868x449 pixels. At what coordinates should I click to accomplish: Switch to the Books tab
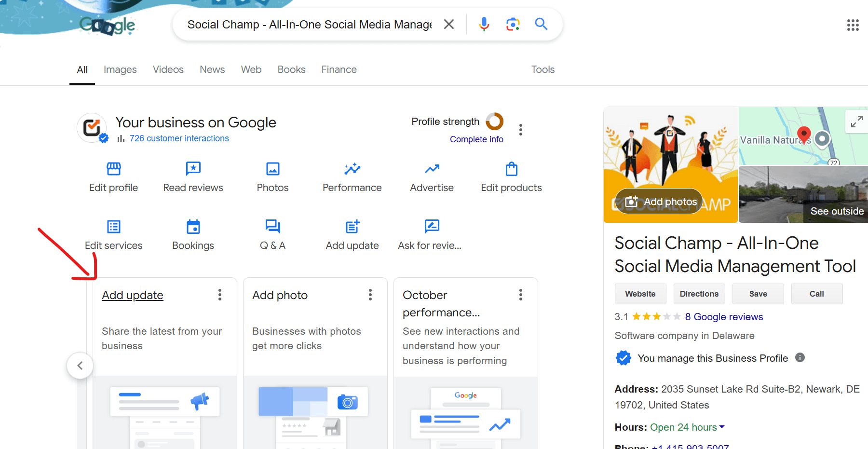(291, 70)
